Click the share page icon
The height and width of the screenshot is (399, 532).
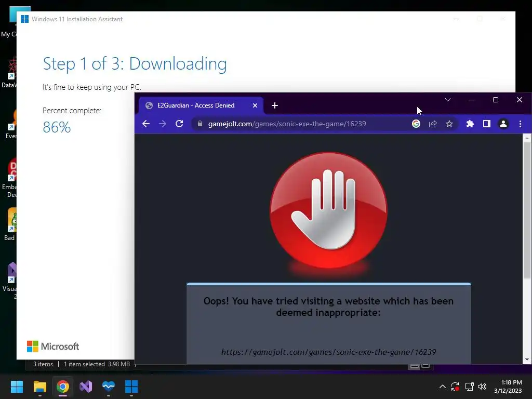pos(433,124)
